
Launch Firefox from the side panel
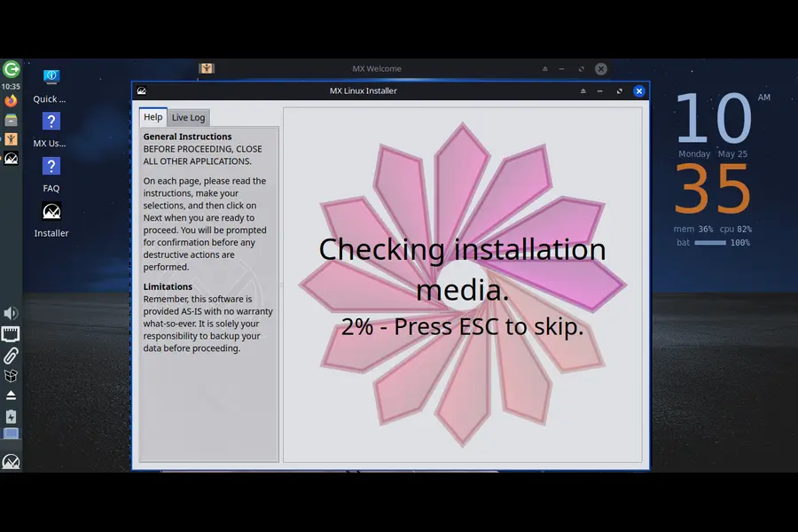point(11,100)
